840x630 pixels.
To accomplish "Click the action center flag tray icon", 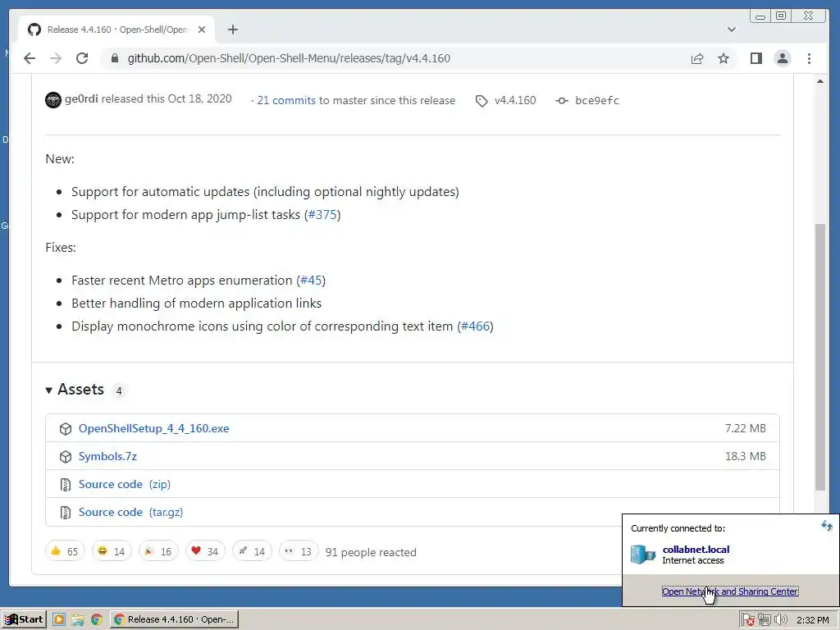I will [x=748, y=620].
